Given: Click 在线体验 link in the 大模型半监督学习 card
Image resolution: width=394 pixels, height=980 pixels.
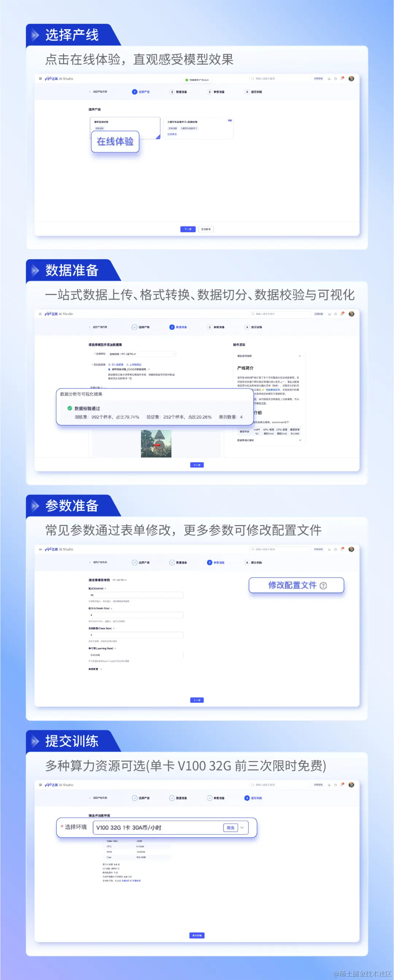Looking at the screenshot, I should click(x=172, y=134).
